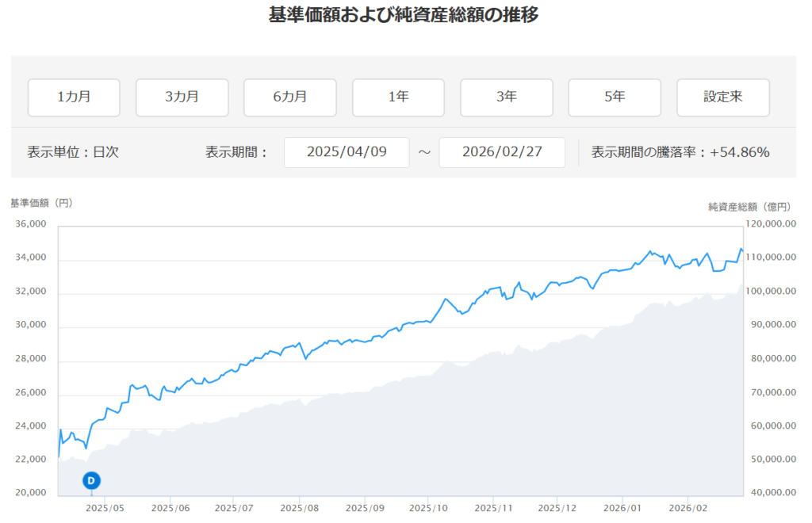Click the 表示期間の騰落率 +54.86% text
Screen dimensions: 812x523
pyautogui.click(x=680, y=152)
